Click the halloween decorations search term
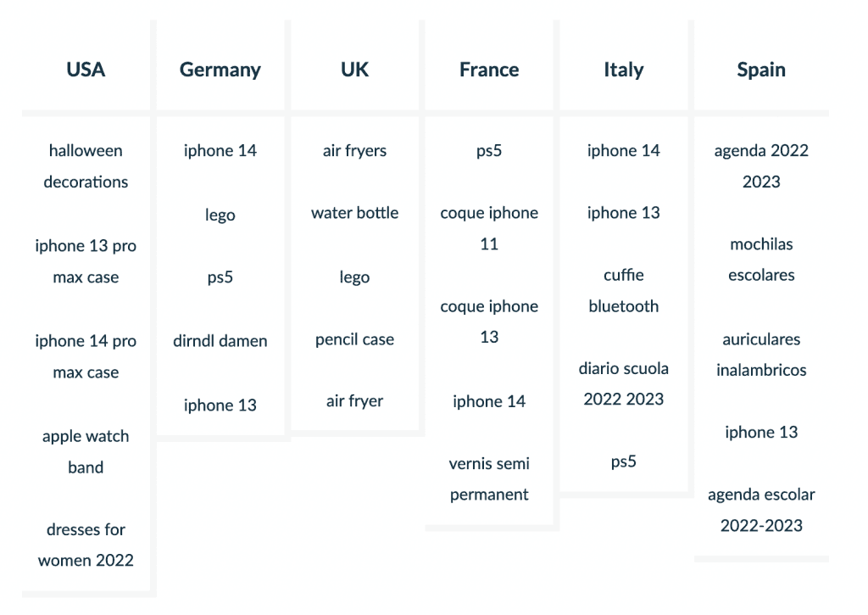 tap(86, 166)
